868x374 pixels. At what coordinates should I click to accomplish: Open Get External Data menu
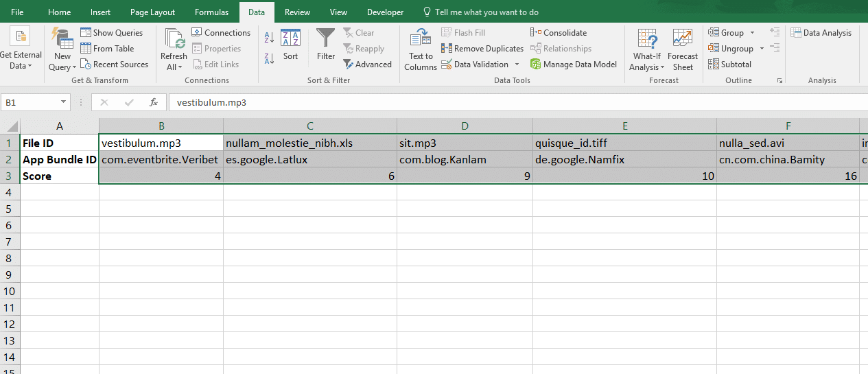(21, 48)
